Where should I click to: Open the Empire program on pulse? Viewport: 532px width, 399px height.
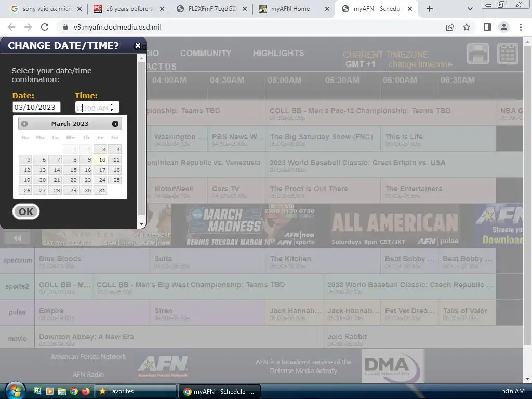coord(92,313)
